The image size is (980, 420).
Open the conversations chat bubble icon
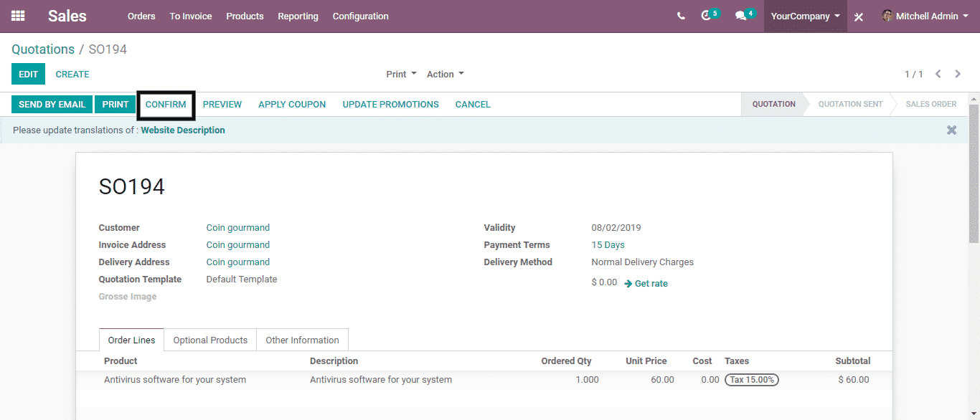[x=741, y=16]
